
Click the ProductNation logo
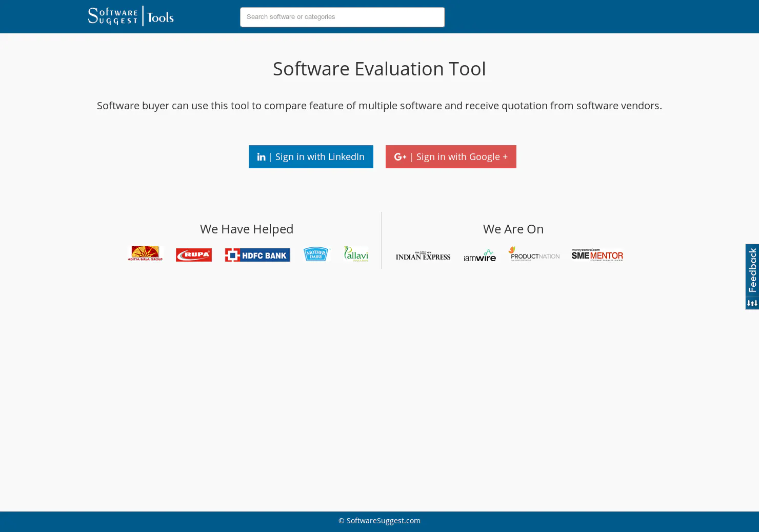tap(534, 253)
